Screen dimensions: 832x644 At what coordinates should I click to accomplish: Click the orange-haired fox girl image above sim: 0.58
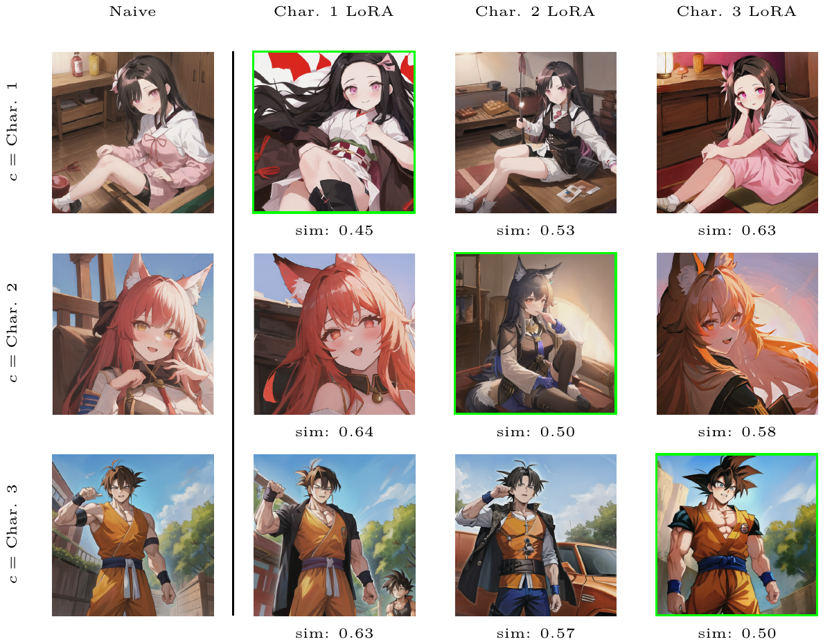pos(737,334)
